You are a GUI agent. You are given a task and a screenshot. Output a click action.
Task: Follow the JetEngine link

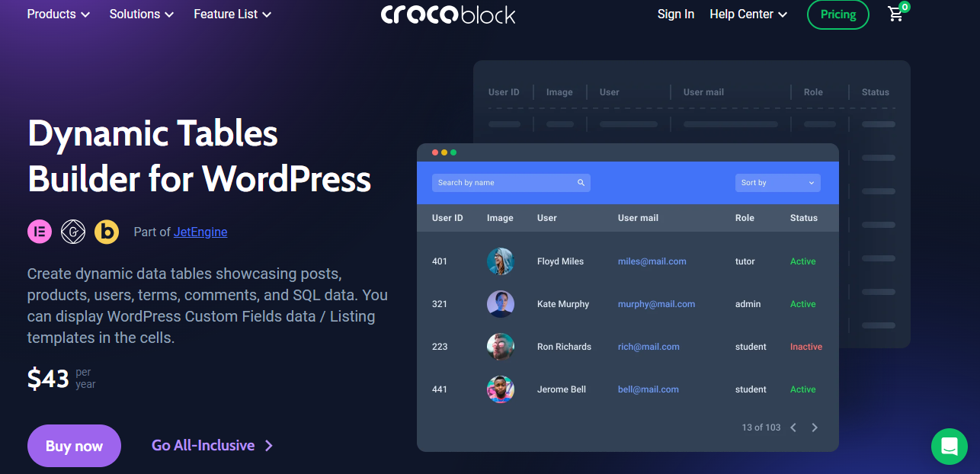[x=200, y=232]
